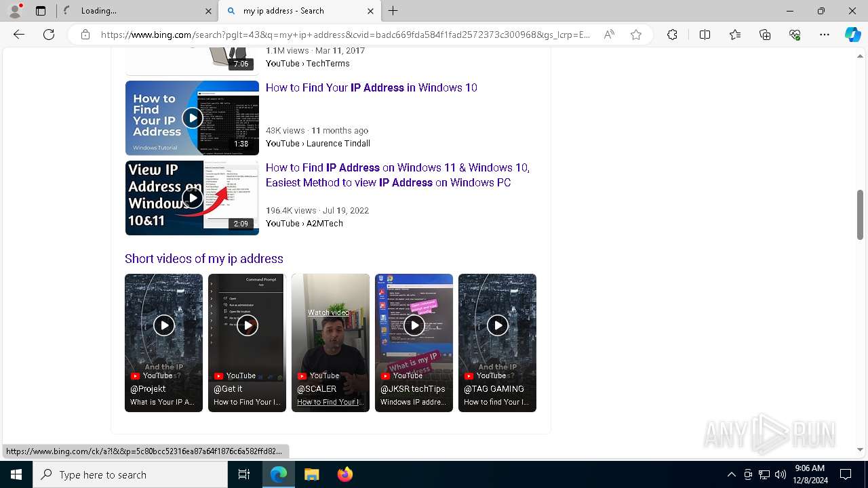Refresh the current page
Viewport: 868px width, 488px height.
(x=49, y=35)
